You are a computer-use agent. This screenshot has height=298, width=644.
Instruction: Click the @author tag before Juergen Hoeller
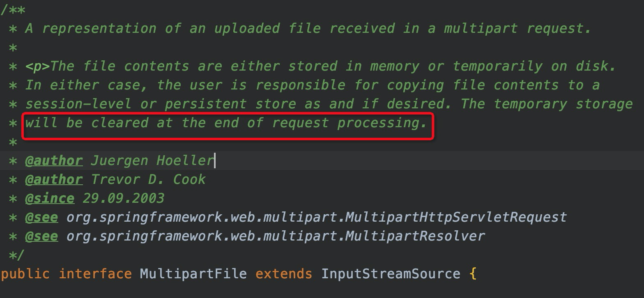[54, 160]
